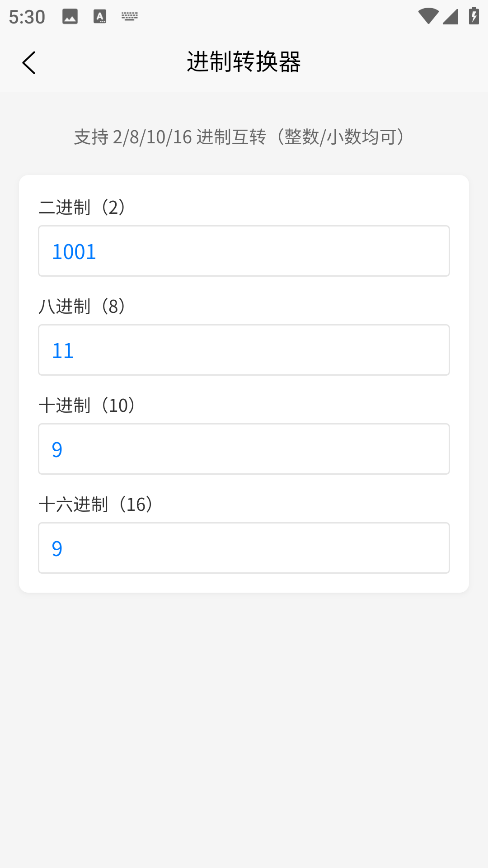This screenshot has height=868, width=488.
Task: Select the binary value 1001
Action: [75, 251]
